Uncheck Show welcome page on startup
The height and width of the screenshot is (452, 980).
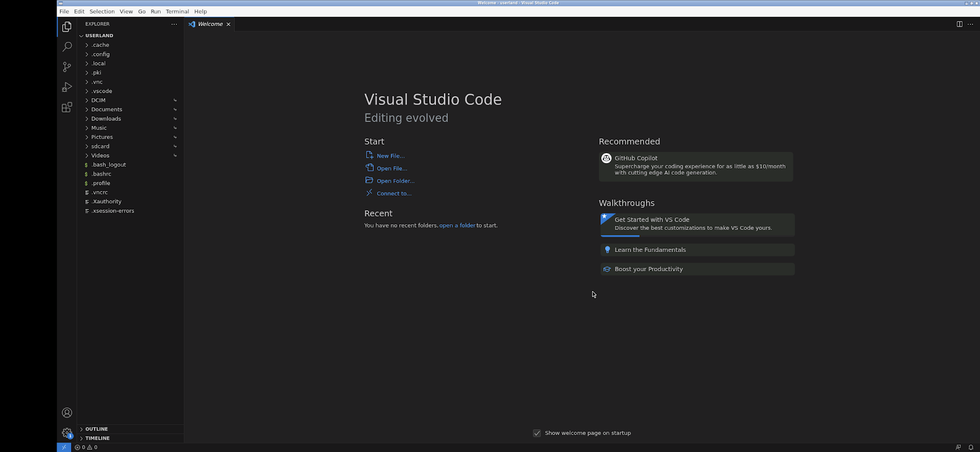[537, 433]
